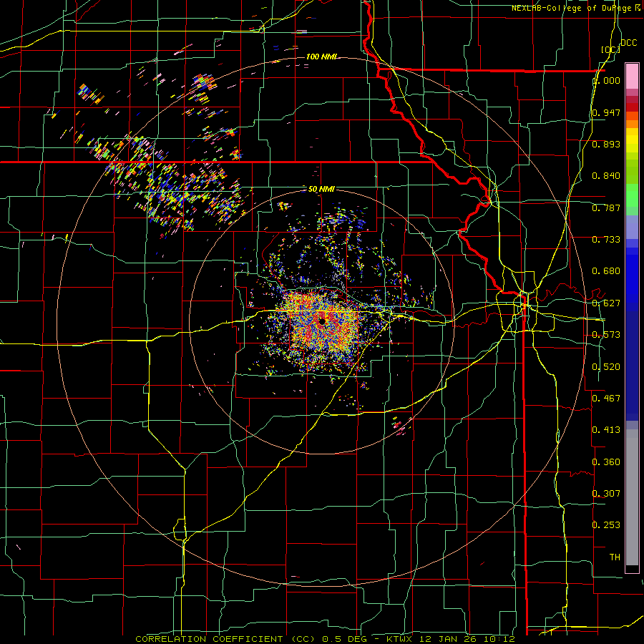Click the 0.307 legend value
644x644 pixels.
tap(606, 493)
